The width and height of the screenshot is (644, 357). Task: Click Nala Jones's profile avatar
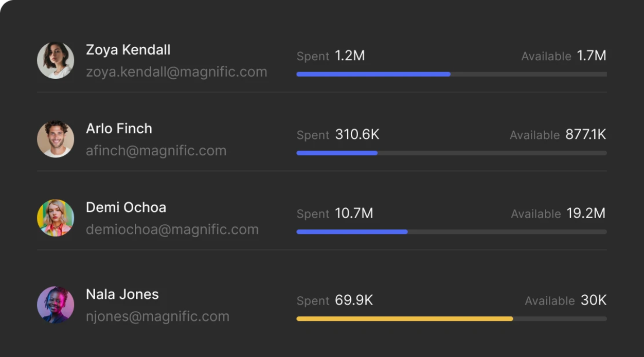pos(56,305)
